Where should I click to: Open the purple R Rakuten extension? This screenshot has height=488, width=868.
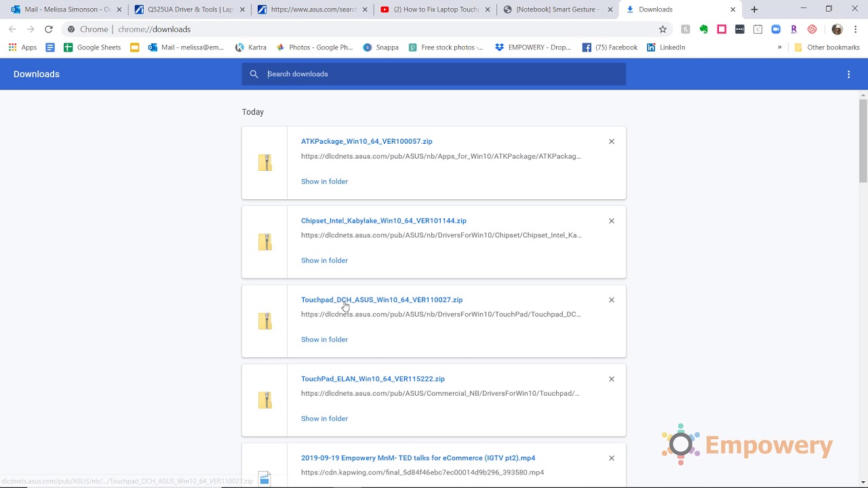point(793,29)
